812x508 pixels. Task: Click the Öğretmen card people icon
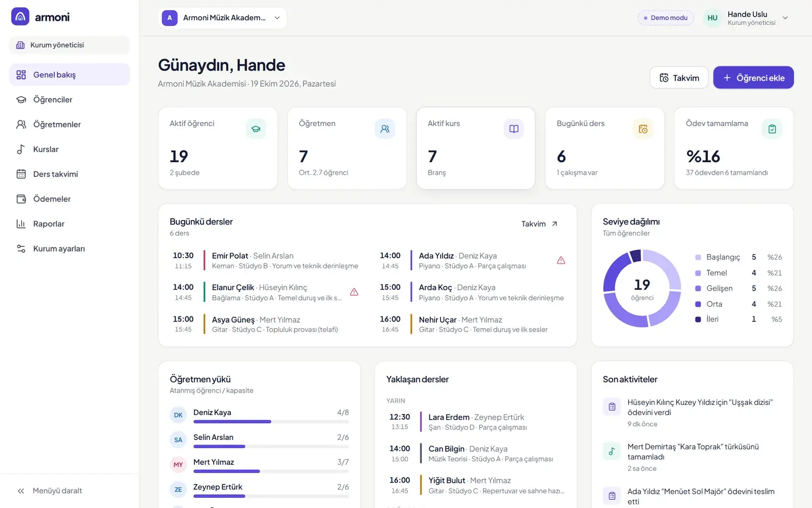[385, 129]
